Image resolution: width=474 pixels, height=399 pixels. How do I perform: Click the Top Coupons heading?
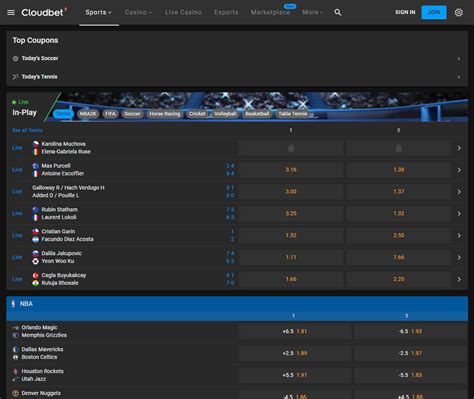tap(35, 40)
